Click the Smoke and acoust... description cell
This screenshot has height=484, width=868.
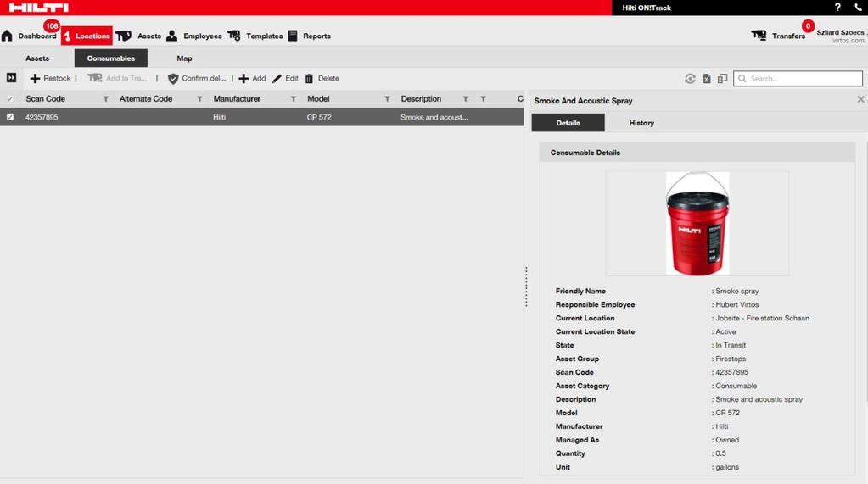(x=434, y=117)
